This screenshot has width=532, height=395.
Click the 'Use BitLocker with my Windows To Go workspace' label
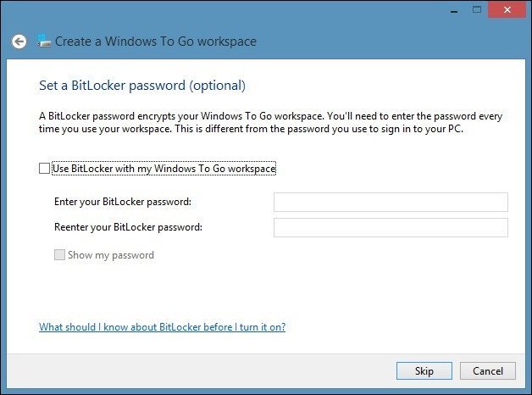click(x=164, y=169)
